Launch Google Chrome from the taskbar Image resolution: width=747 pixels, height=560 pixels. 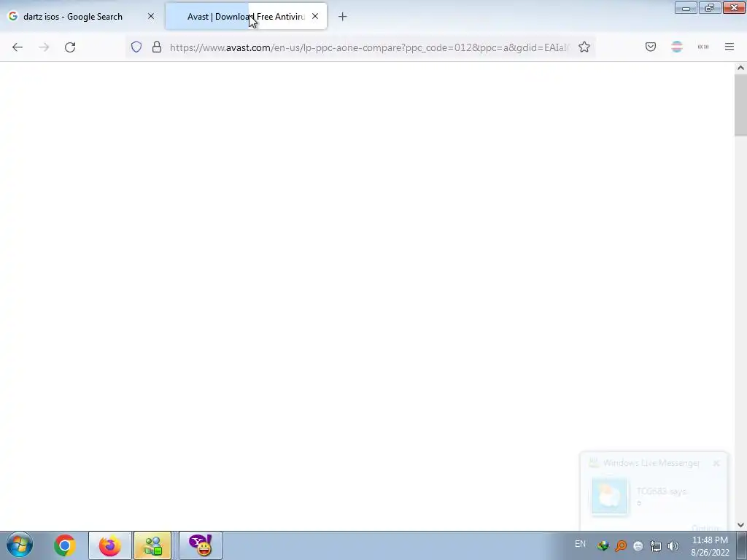pos(64,545)
